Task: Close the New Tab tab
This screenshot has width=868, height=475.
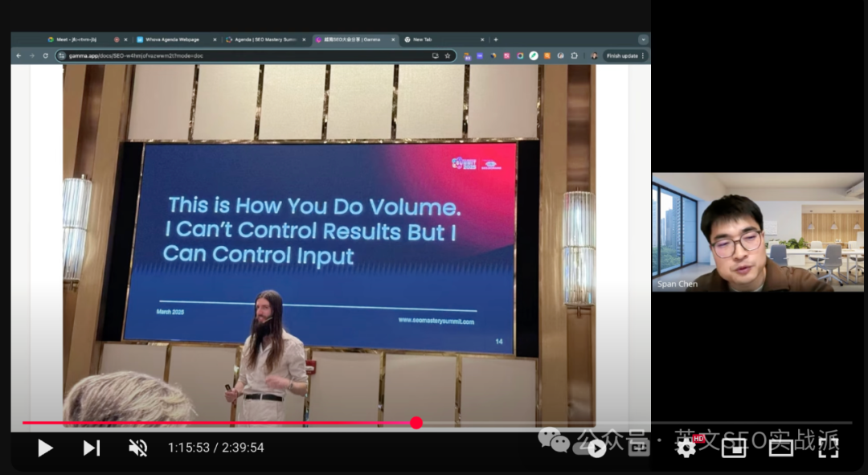Action: click(482, 40)
